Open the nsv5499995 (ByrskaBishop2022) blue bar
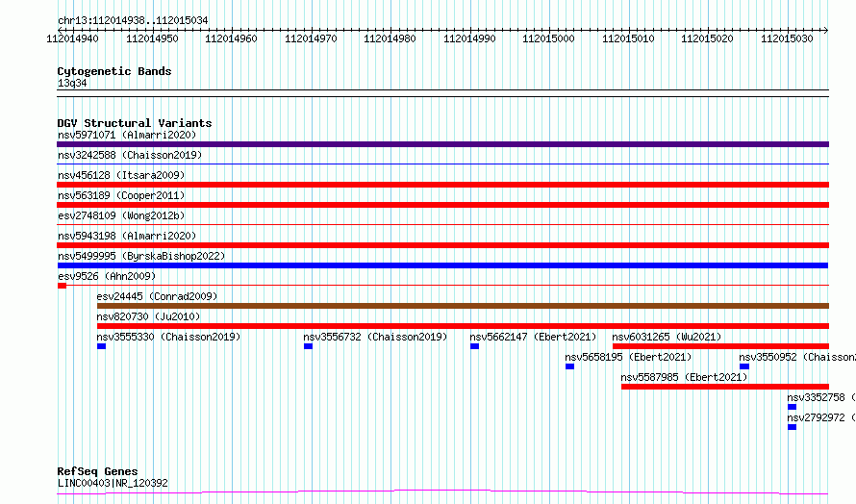 pos(442,265)
